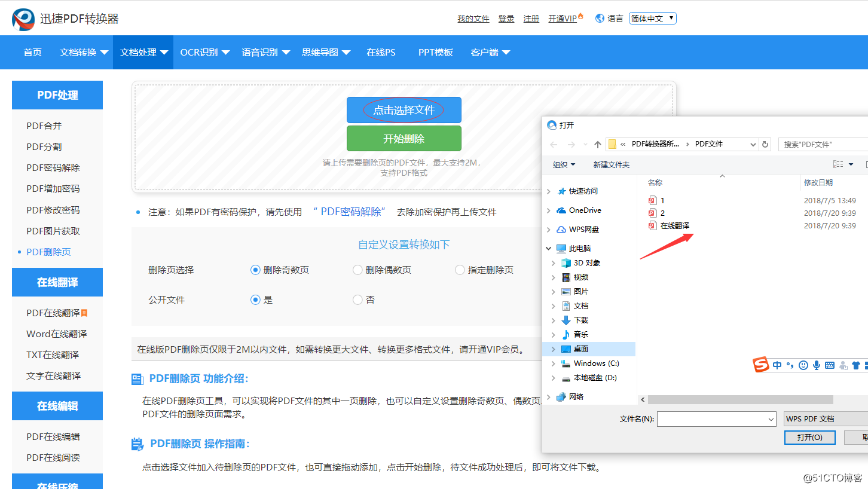
Task: Open the 思维导图 dropdown menu
Action: point(326,52)
